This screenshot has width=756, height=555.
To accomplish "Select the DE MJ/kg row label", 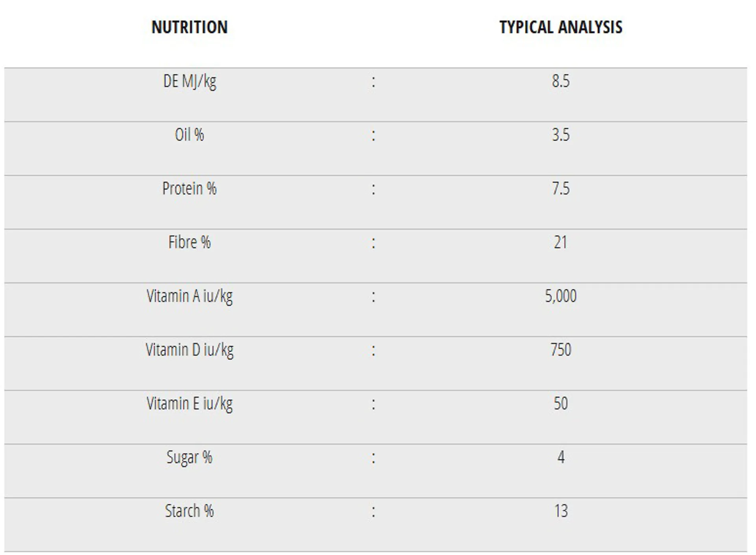I will pyautogui.click(x=189, y=82).
